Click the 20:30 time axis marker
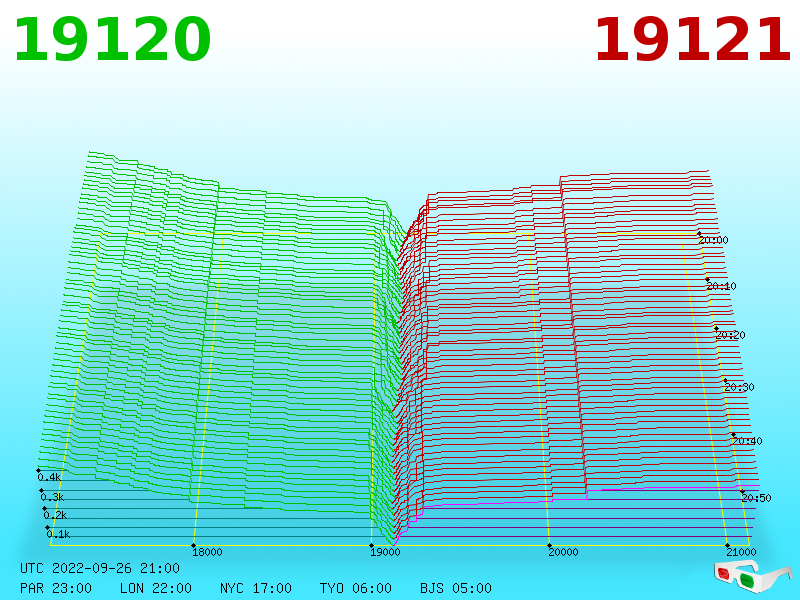Image resolution: width=800 pixels, height=600 pixels. point(739,387)
